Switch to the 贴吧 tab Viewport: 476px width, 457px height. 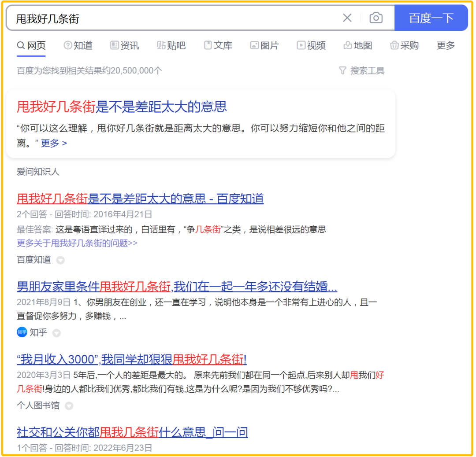point(171,46)
